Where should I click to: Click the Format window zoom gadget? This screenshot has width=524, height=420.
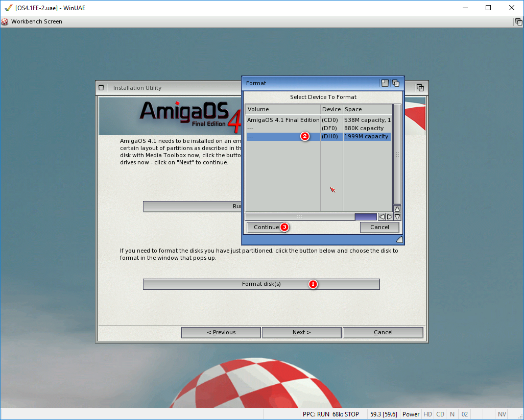pos(385,83)
